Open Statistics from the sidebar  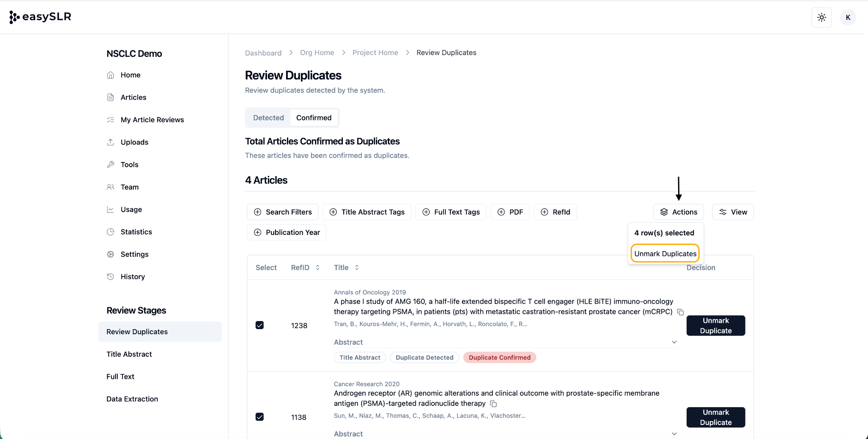point(136,232)
